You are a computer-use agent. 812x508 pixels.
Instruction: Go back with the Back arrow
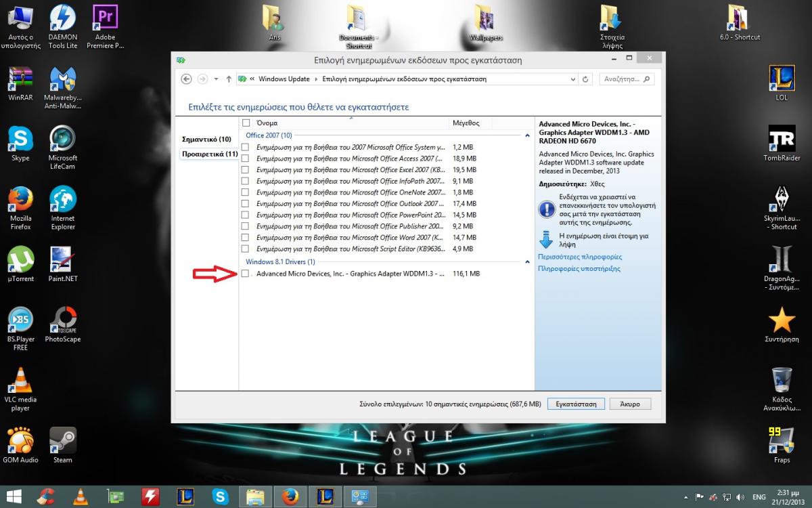tap(187, 79)
